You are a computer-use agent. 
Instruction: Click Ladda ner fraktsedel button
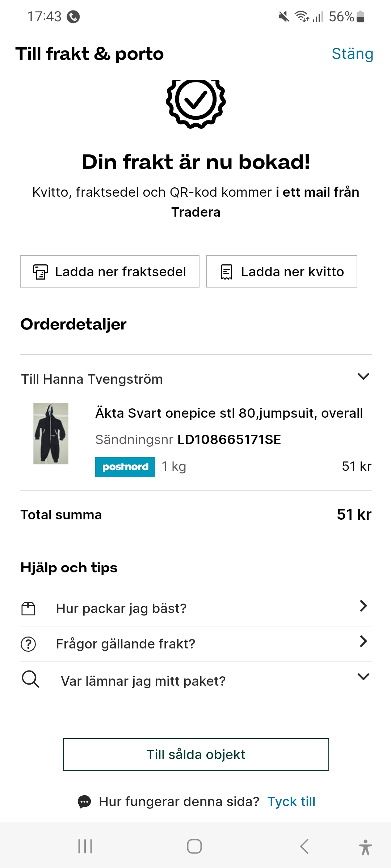[110, 272]
